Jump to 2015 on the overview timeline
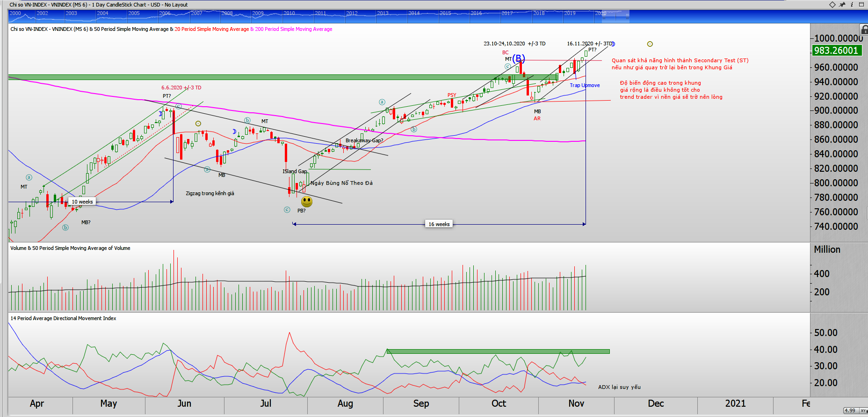Screen dimensions: 868x417 click(445, 13)
